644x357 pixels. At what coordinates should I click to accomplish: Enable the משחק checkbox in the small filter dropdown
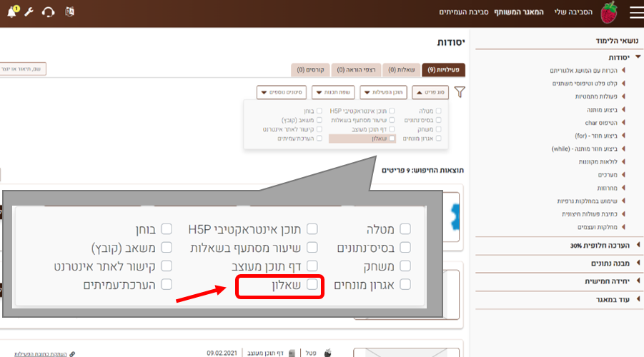[439, 129]
